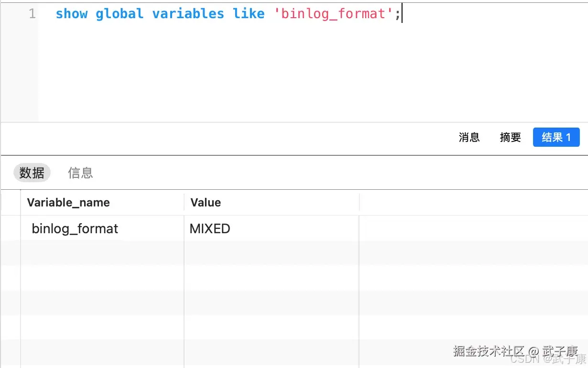This screenshot has height=368, width=588.
Task: Select the binlog_format result cell
Action: (75, 229)
